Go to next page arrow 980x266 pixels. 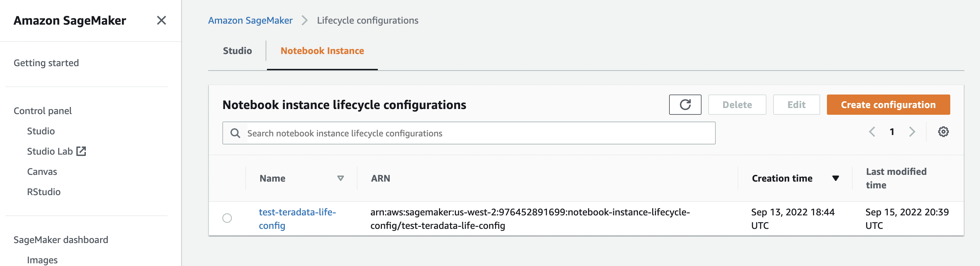(x=912, y=132)
